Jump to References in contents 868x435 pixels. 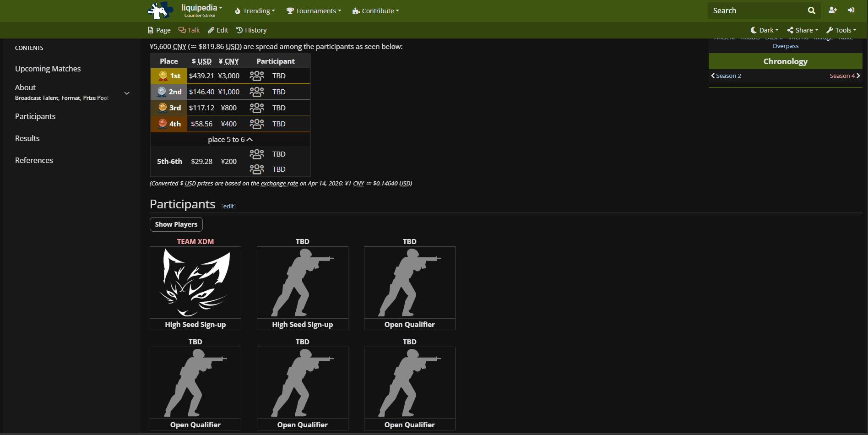point(34,160)
